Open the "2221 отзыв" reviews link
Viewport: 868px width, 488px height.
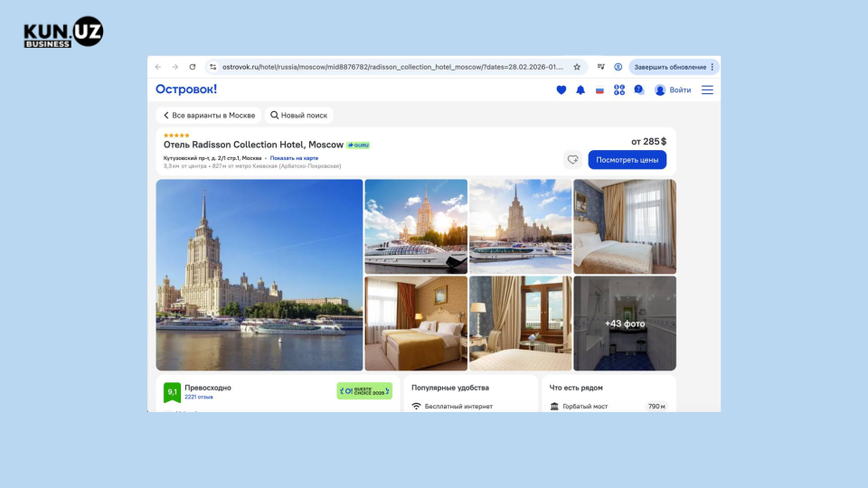(201, 397)
